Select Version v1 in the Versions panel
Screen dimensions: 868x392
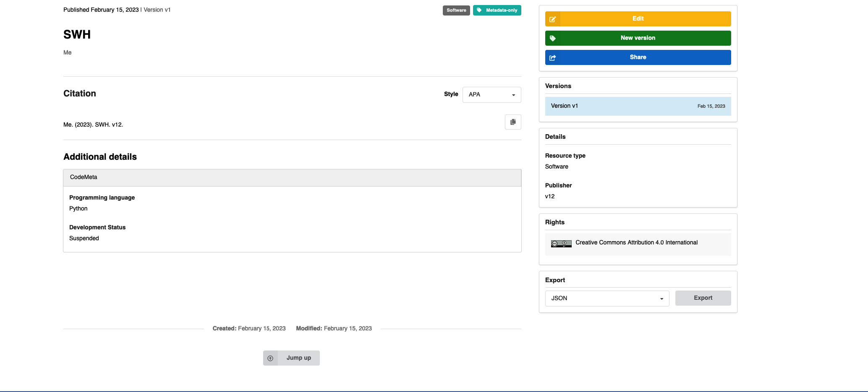(x=565, y=106)
